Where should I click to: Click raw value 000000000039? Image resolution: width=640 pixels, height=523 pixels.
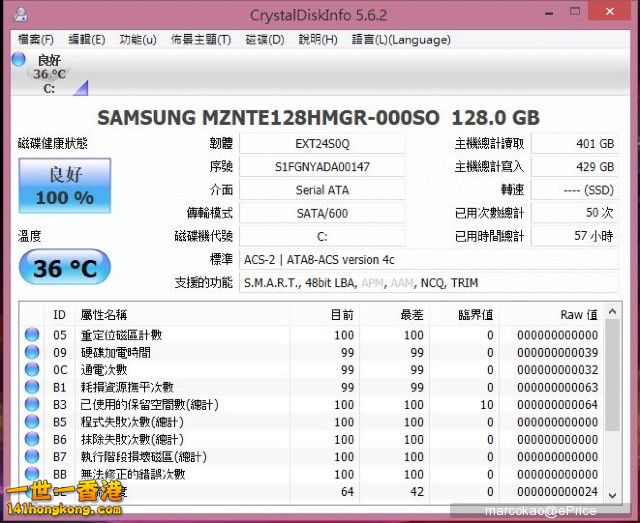(x=558, y=352)
